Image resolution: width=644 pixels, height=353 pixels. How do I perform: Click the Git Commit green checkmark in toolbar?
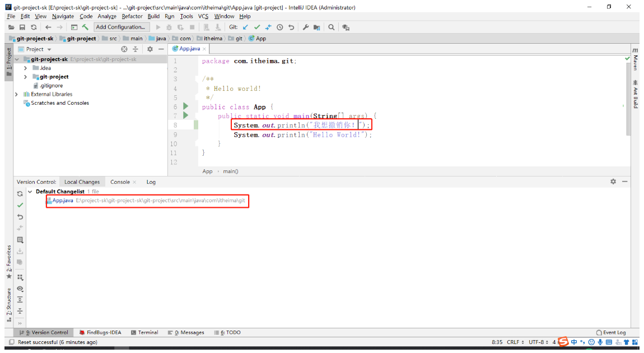[256, 27]
